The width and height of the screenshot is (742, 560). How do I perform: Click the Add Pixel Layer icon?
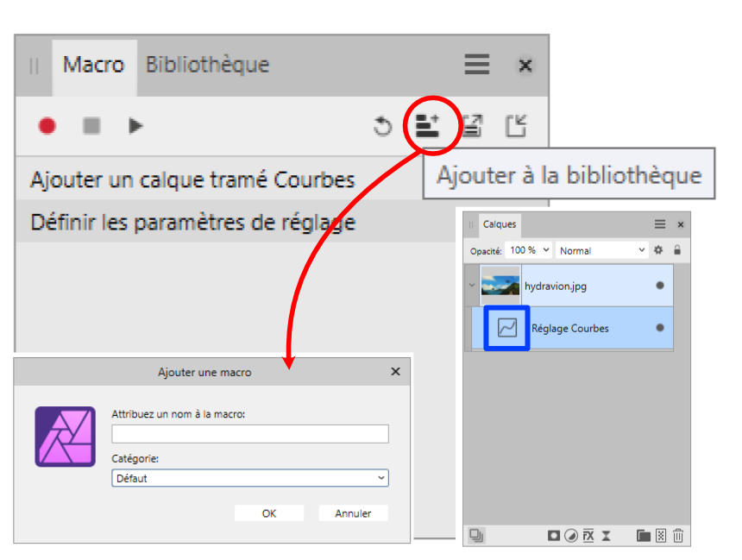661,536
